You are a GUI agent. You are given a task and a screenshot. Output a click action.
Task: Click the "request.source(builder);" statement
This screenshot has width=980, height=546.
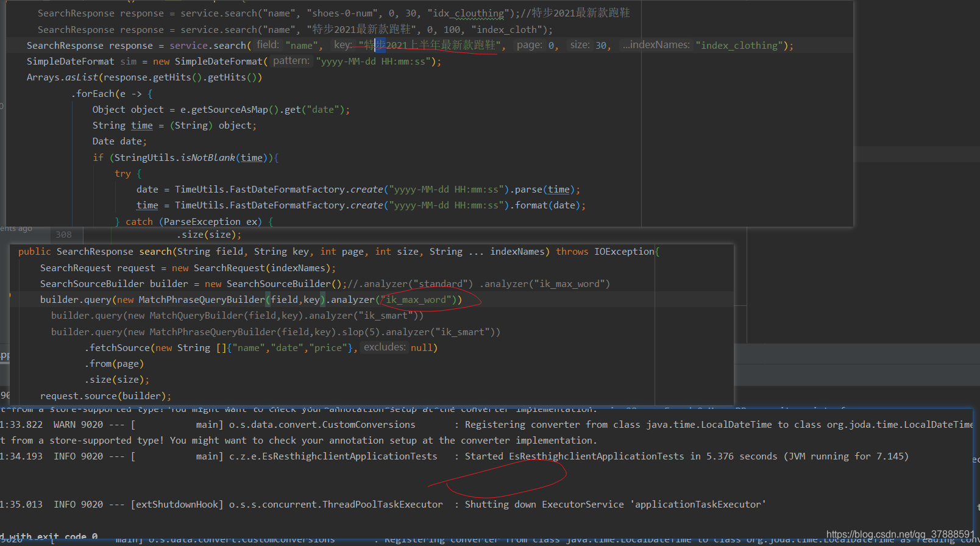click(105, 396)
